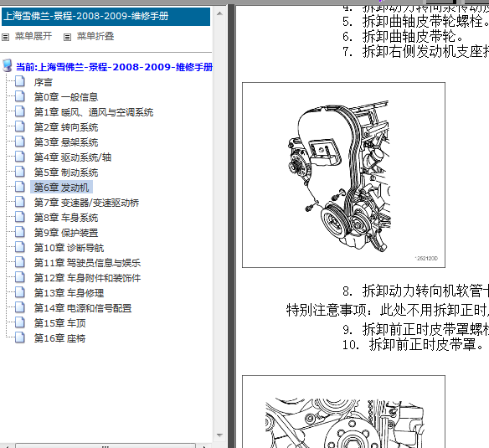The image size is (489, 448).
Task: Click the 菜单折叠 text link
Action: [x=95, y=36]
